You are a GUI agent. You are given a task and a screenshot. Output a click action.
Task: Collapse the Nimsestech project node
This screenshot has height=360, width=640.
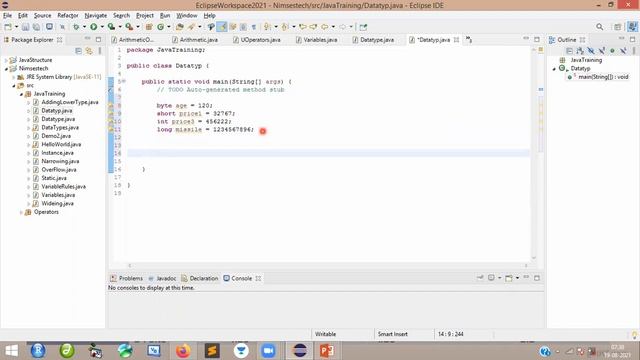click(x=6, y=69)
